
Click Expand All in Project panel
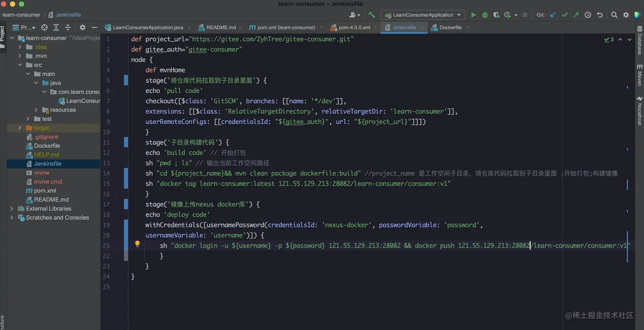(56, 27)
